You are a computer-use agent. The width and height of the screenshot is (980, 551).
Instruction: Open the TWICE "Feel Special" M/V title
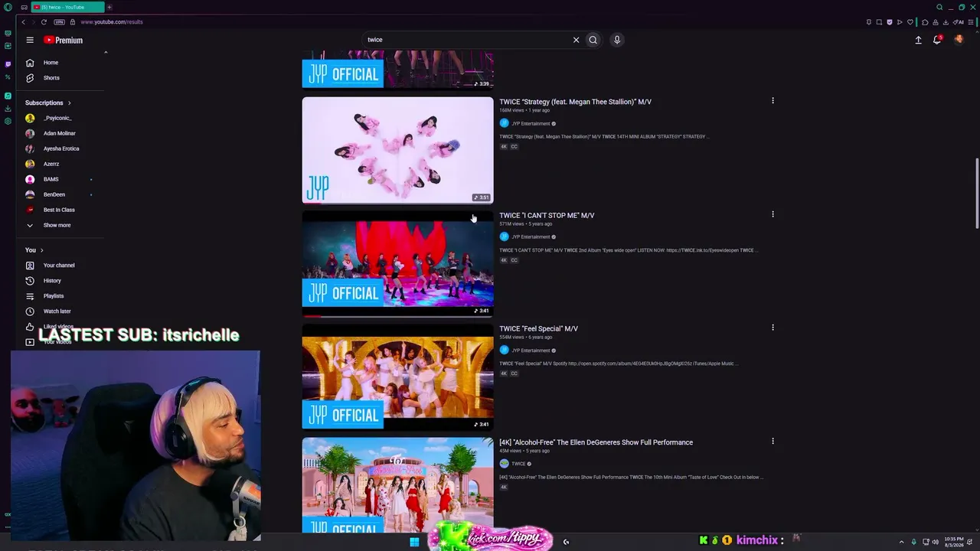(x=538, y=328)
